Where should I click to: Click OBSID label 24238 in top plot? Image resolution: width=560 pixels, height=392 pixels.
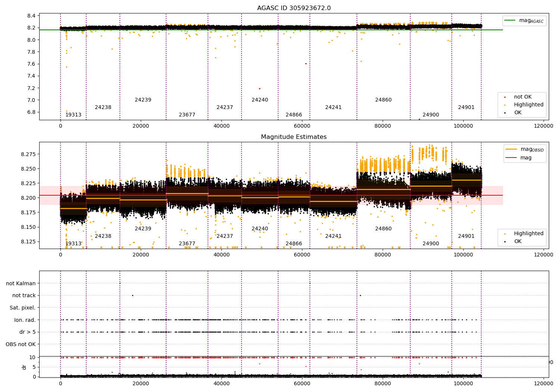(x=103, y=108)
